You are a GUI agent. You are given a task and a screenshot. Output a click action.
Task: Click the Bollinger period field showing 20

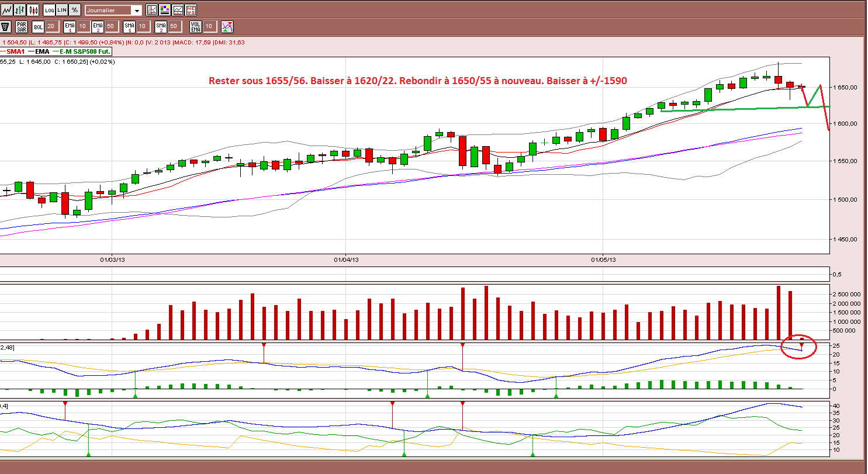52,26
